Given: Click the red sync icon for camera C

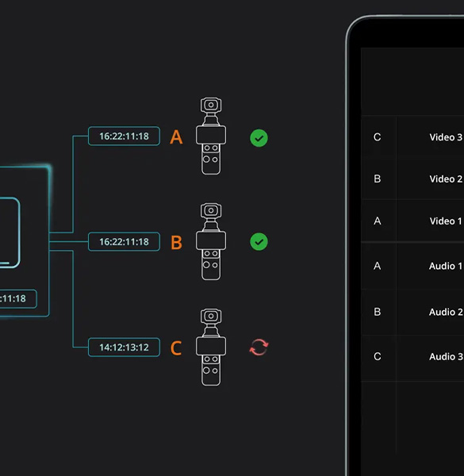Looking at the screenshot, I should pyautogui.click(x=259, y=347).
